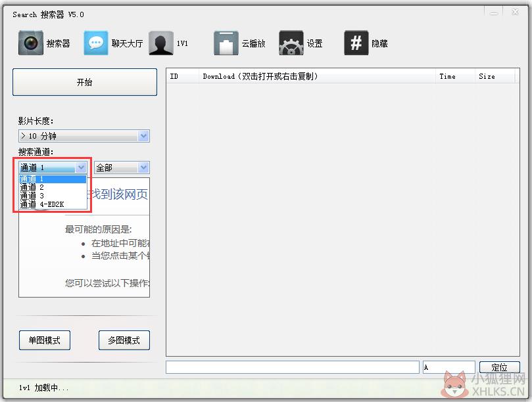Switch to 多图模式

[x=124, y=340]
